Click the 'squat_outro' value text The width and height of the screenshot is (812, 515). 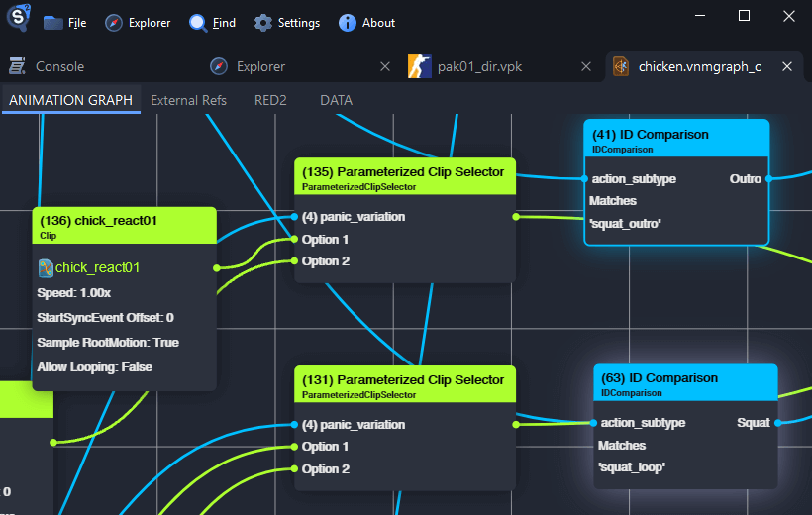click(x=625, y=224)
